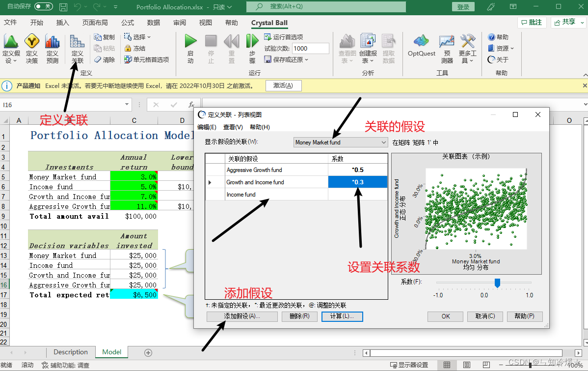Screen dimensions: 588x371
Task: Switch to the Description sheet tab
Action: [x=71, y=352]
